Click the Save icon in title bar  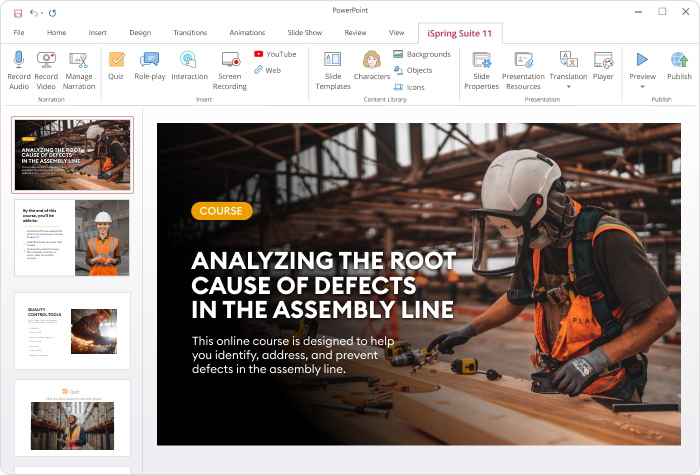[18, 13]
